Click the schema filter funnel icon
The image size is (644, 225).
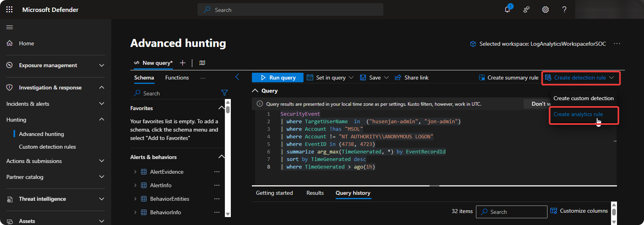pos(224,93)
